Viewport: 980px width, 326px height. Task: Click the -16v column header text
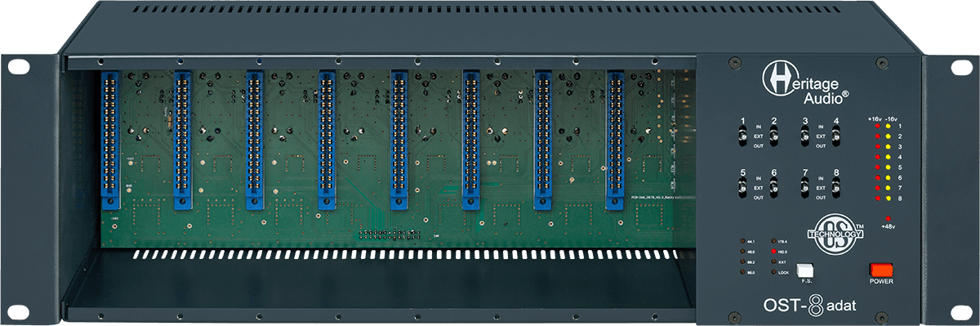click(892, 118)
